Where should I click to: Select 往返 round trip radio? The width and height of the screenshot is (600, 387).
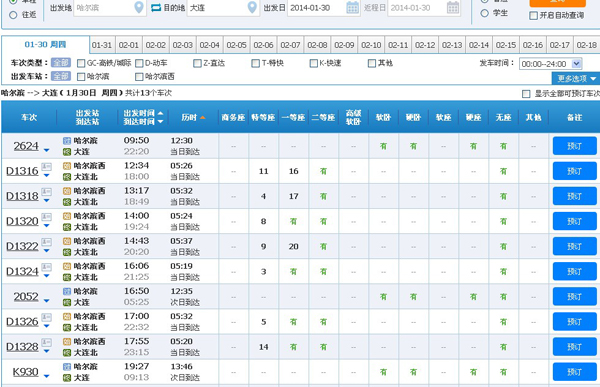pyautogui.click(x=13, y=15)
